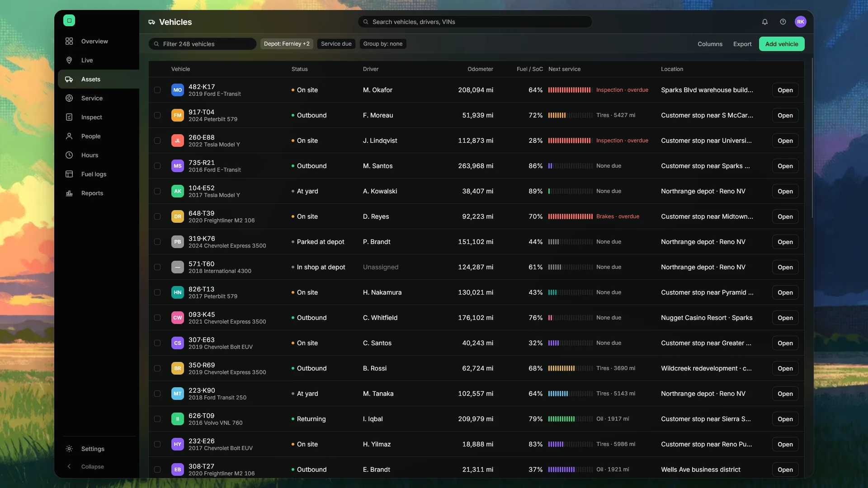Tick checkbox for vehicle 735·R21
The width and height of the screenshot is (868, 488).
[x=157, y=166]
